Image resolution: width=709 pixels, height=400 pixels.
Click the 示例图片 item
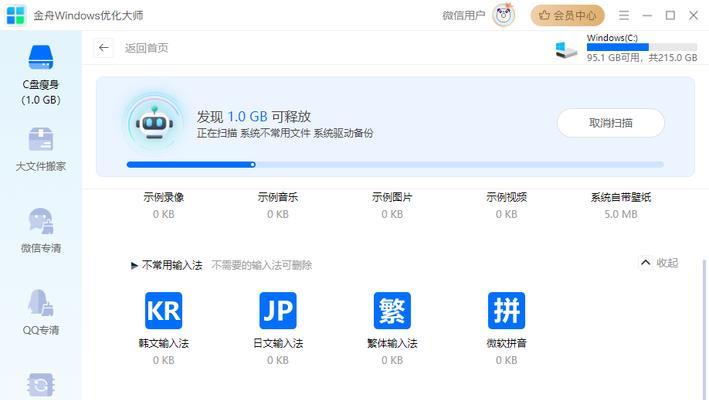392,205
